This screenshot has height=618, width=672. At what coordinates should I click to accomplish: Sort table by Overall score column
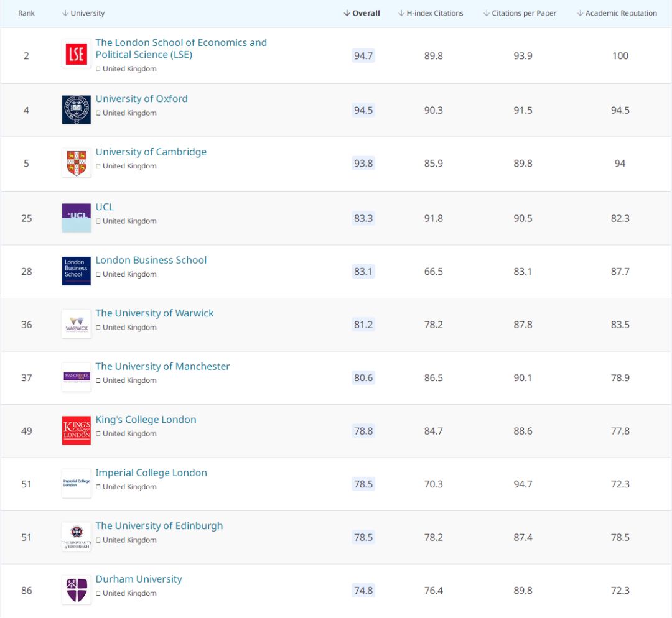pyautogui.click(x=362, y=13)
